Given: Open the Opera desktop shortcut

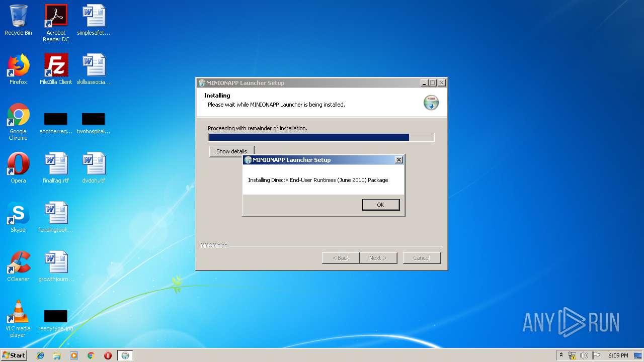Looking at the screenshot, I should (x=18, y=168).
